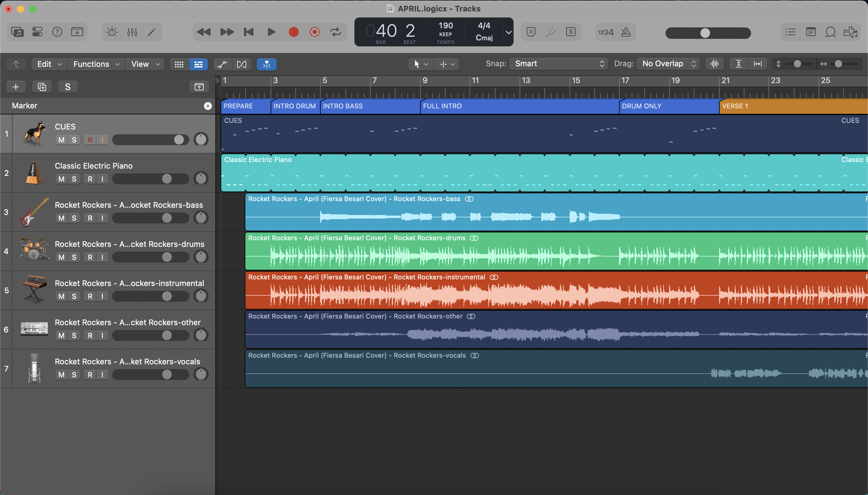The width and height of the screenshot is (868, 495).
Task: Open the media Browsers icon
Action: click(x=850, y=32)
